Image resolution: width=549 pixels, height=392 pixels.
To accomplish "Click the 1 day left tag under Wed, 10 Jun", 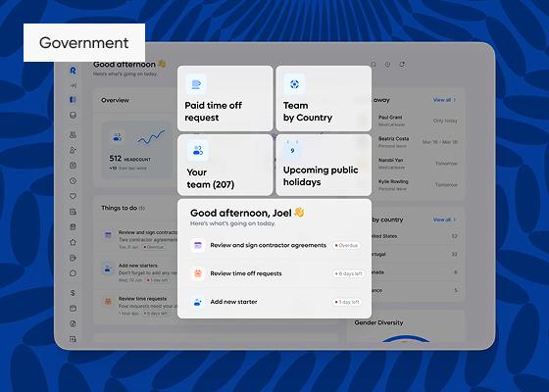I will coord(157,280).
